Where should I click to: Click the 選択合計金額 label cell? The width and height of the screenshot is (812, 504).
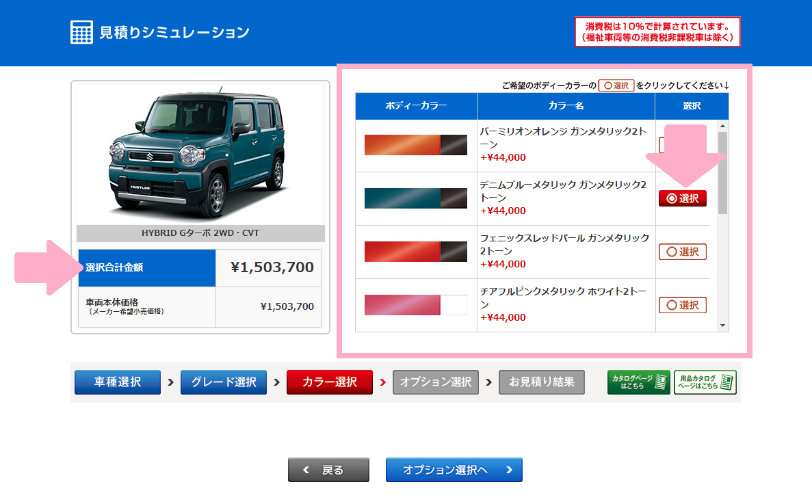147,268
